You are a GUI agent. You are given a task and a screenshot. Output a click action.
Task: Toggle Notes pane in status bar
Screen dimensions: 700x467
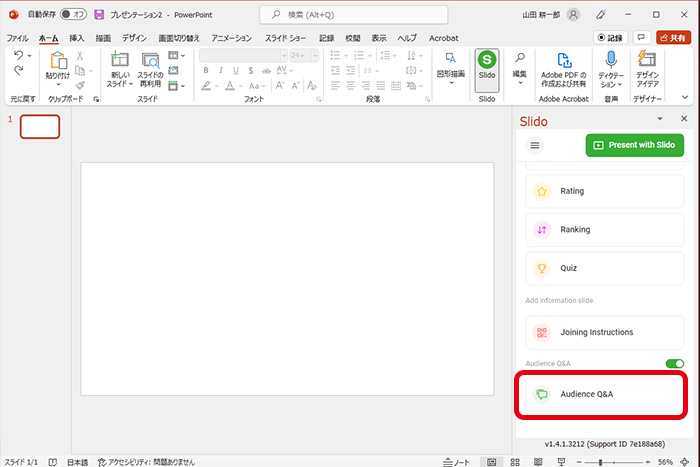tap(456, 462)
